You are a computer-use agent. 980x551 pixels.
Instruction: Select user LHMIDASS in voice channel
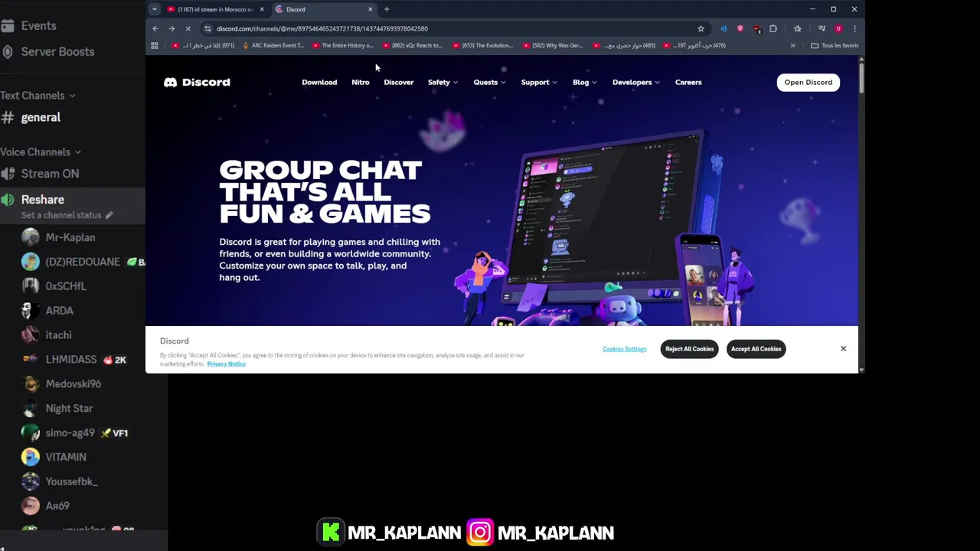tap(70, 360)
